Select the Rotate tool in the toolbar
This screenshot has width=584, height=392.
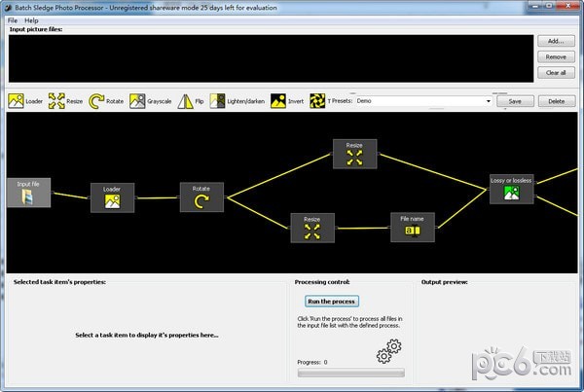[106, 101]
